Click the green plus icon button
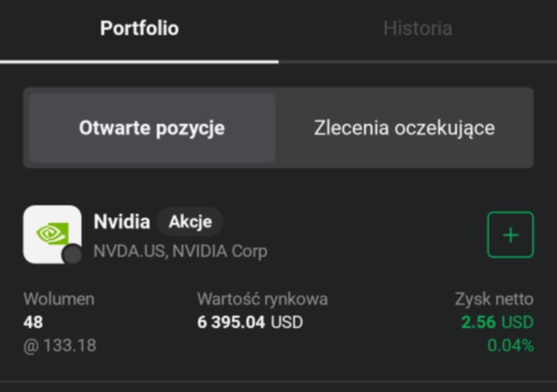The image size is (557, 392). click(x=510, y=235)
